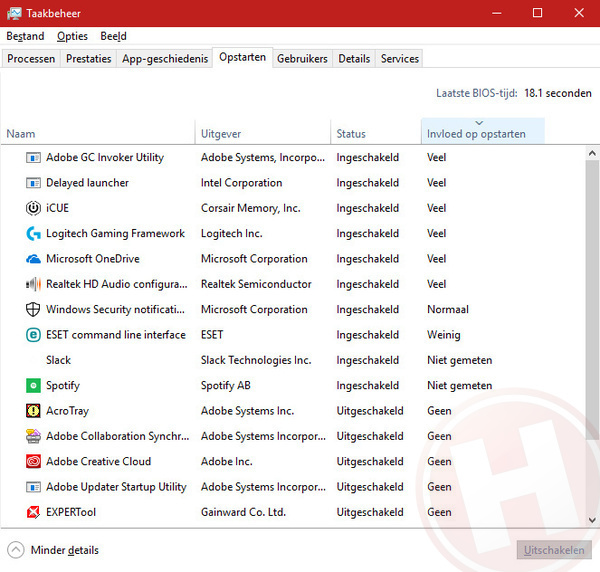Image resolution: width=600 pixels, height=572 pixels.
Task: Click the Taakbeheer title bar icon
Action: pos(14,13)
